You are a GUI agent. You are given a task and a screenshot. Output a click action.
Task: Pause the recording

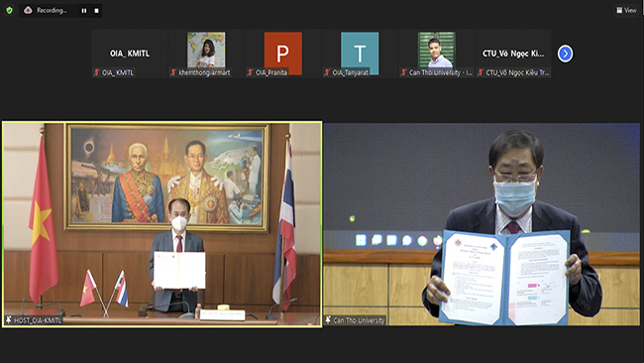(x=84, y=11)
